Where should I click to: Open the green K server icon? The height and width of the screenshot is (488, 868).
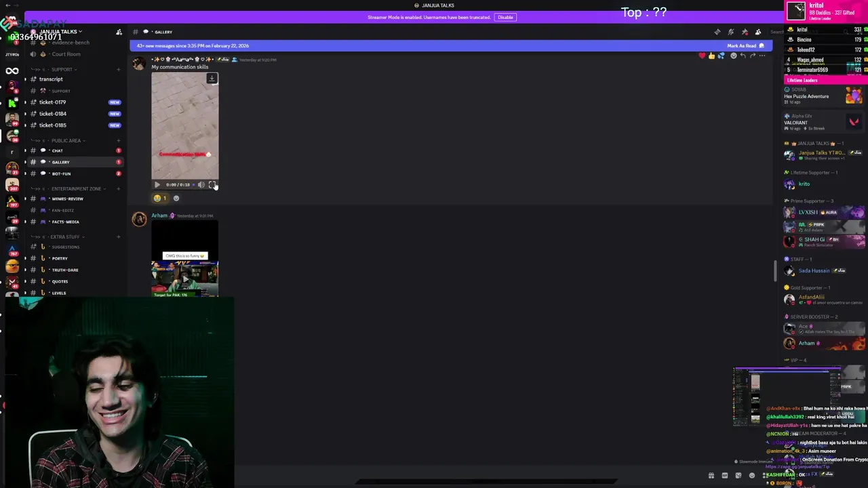tap(12, 103)
